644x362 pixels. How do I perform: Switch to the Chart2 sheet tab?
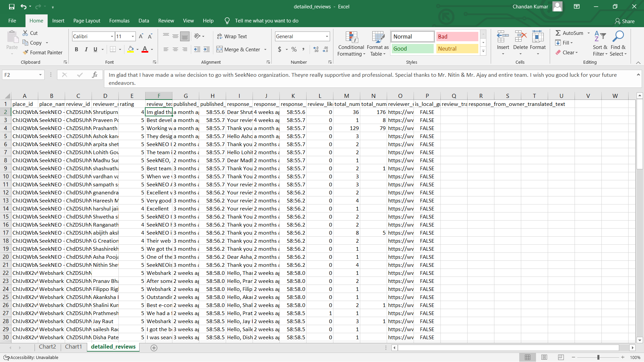[47, 347]
